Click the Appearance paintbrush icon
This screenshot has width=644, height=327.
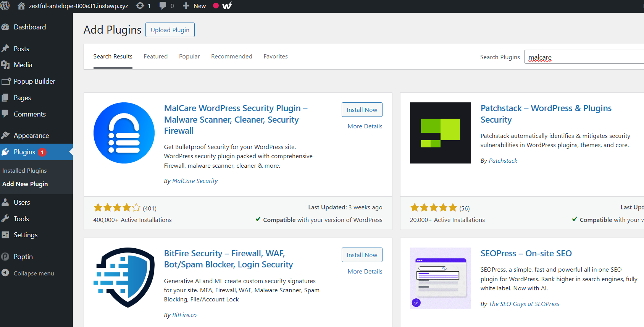click(x=5, y=135)
